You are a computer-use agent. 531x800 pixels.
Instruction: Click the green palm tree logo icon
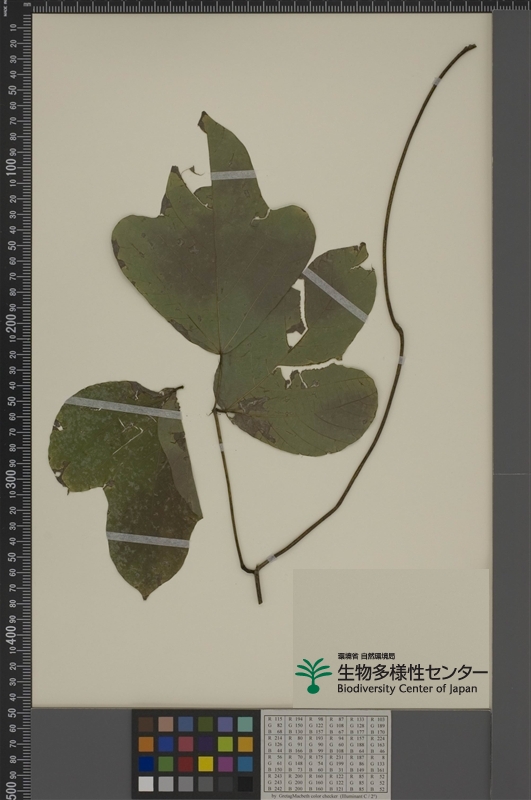[313, 675]
